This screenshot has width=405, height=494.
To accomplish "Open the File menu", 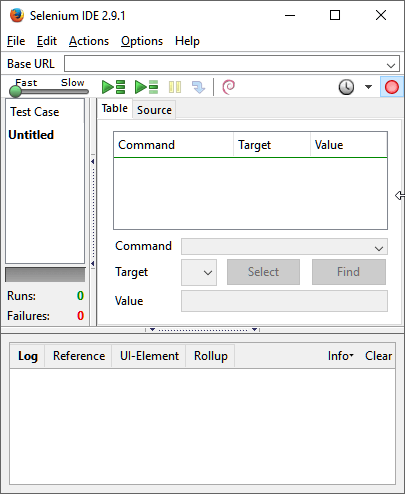I will tap(16, 41).
